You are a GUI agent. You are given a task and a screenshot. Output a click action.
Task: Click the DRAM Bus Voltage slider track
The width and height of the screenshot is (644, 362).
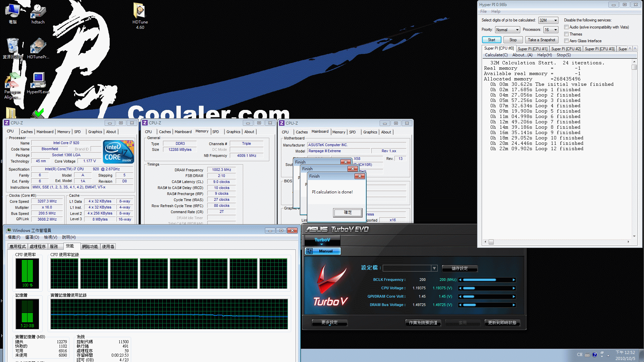click(487, 305)
